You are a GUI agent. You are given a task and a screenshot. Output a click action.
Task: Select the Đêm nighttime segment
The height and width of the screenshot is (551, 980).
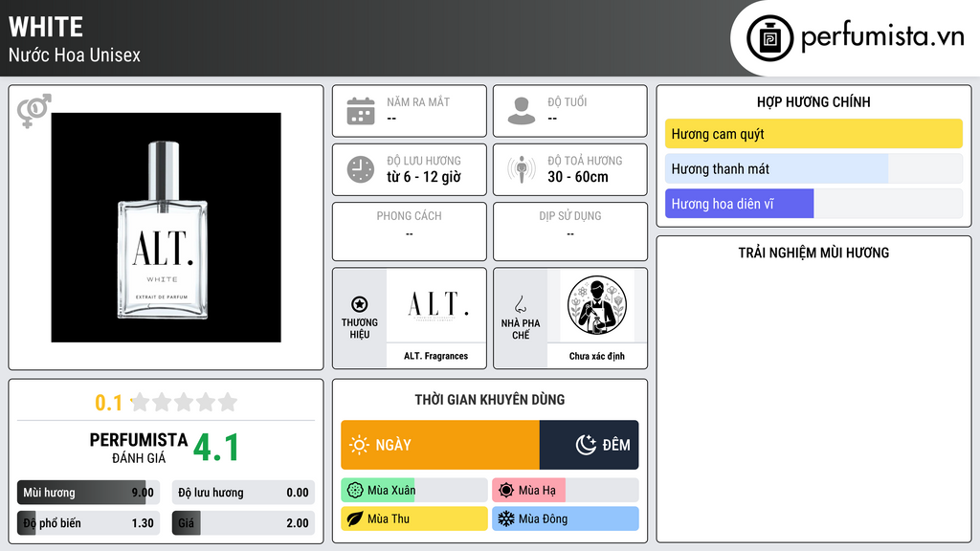(589, 445)
